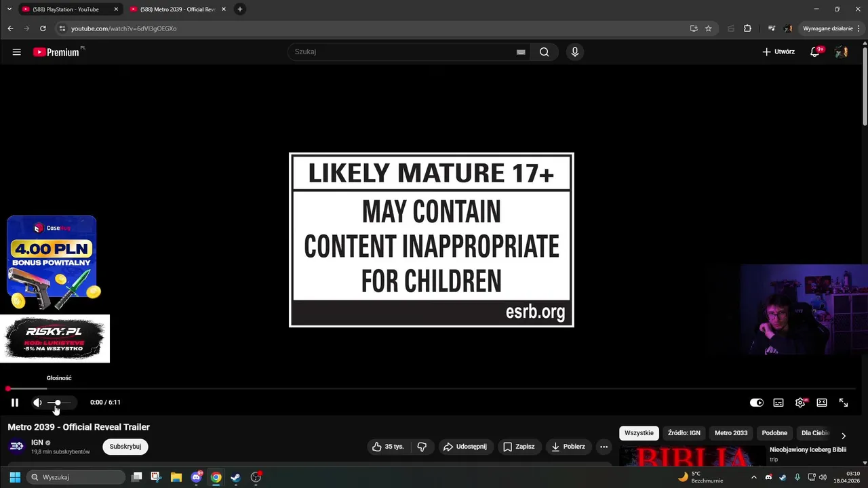868x488 pixels.
Task: View site information icon in address bar
Action: coord(62,28)
